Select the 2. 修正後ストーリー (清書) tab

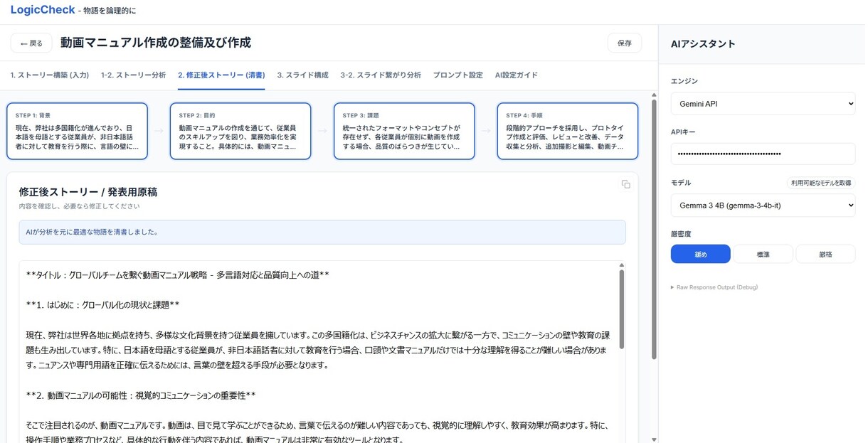[221, 75]
